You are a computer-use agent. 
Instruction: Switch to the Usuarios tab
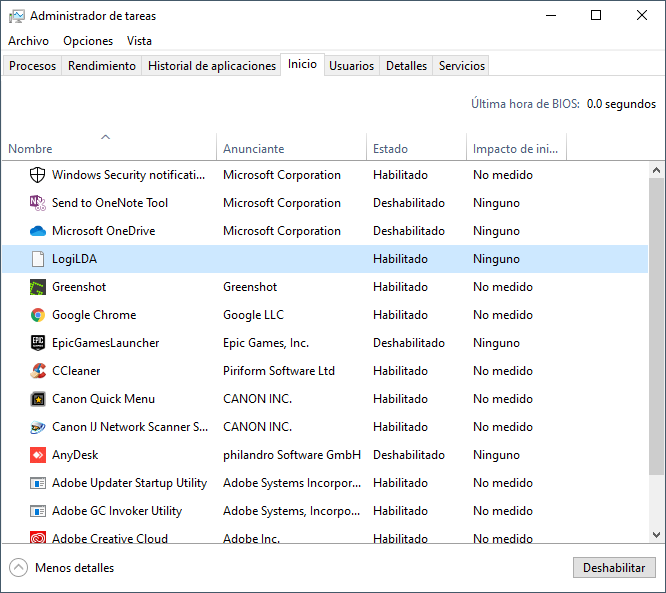(x=351, y=66)
